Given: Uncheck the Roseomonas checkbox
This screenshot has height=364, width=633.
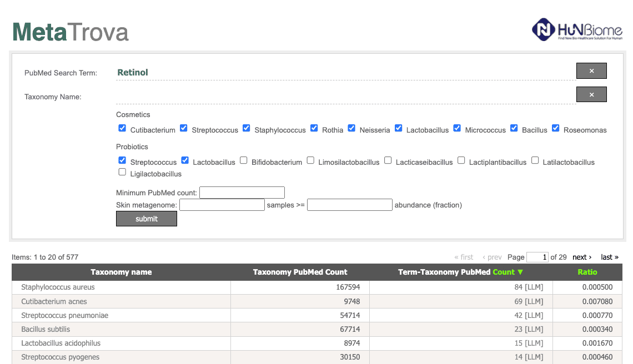Looking at the screenshot, I should (x=555, y=128).
